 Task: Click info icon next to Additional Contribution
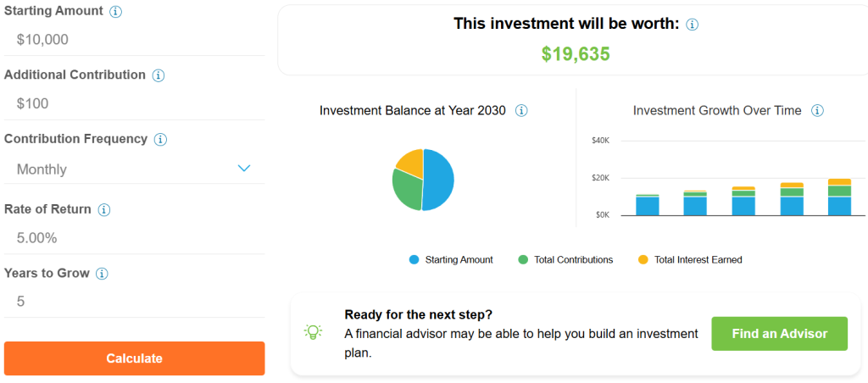click(159, 75)
